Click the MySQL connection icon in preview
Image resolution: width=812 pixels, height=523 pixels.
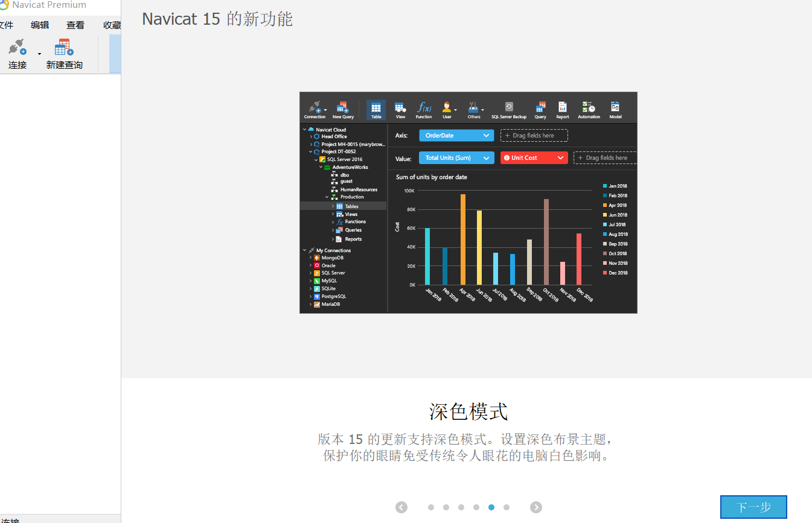tap(317, 281)
